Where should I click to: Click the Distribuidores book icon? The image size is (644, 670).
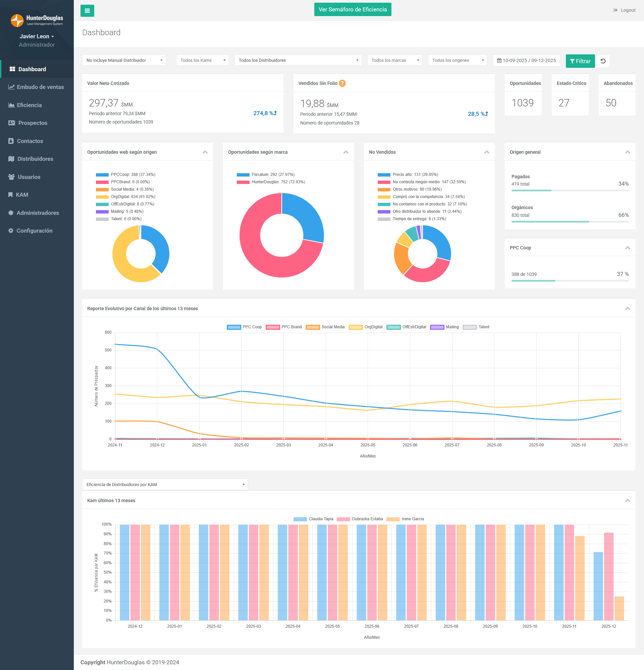pos(11,159)
